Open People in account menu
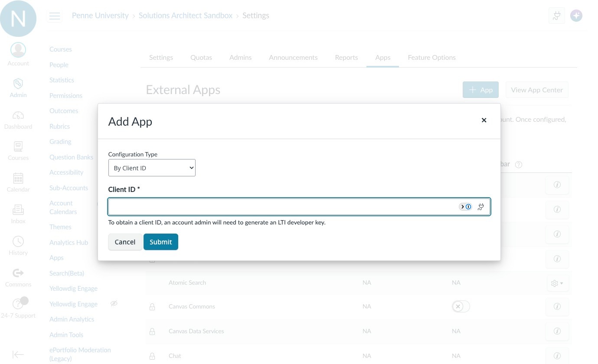The width and height of the screenshot is (598, 364). 59,65
